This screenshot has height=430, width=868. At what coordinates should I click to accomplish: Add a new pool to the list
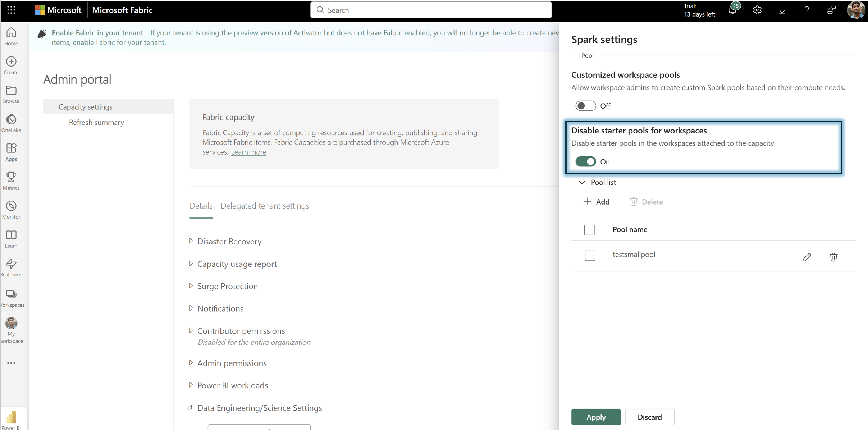pyautogui.click(x=597, y=202)
